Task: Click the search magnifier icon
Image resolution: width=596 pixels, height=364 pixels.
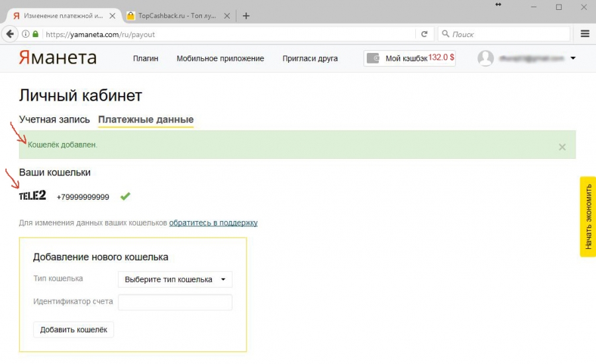Action: click(x=446, y=34)
